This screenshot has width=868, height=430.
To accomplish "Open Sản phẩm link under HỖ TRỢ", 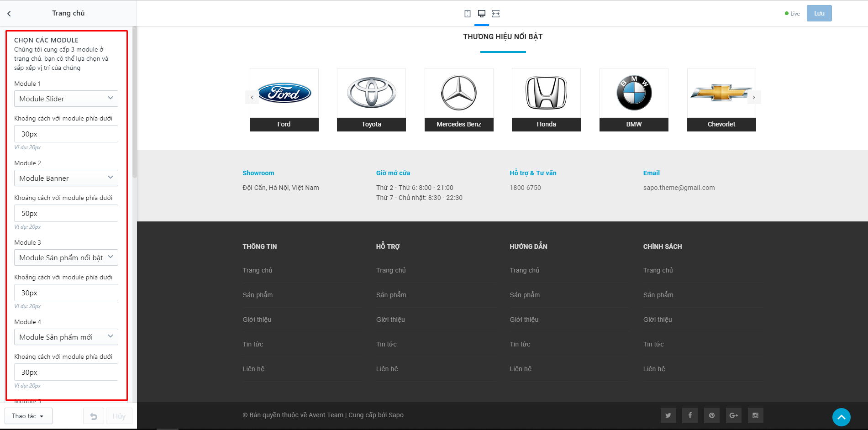I will coord(391,295).
